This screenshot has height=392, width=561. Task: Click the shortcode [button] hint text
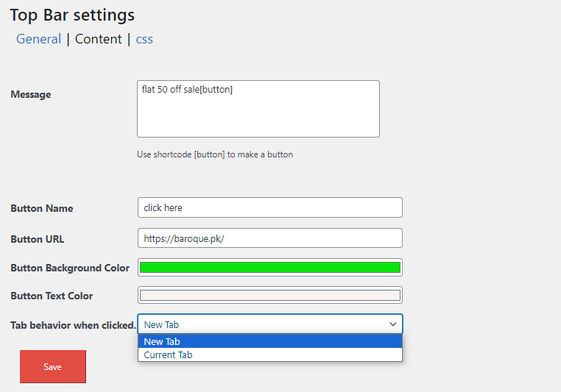pos(215,154)
